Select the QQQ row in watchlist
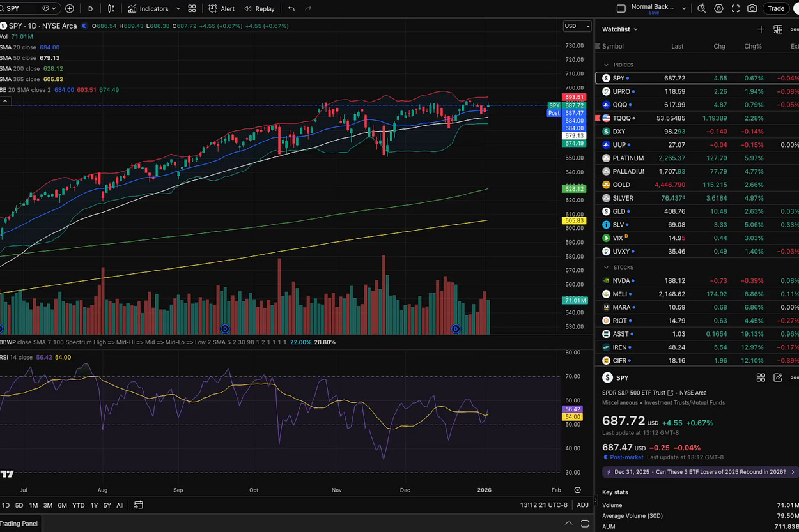 click(x=697, y=105)
